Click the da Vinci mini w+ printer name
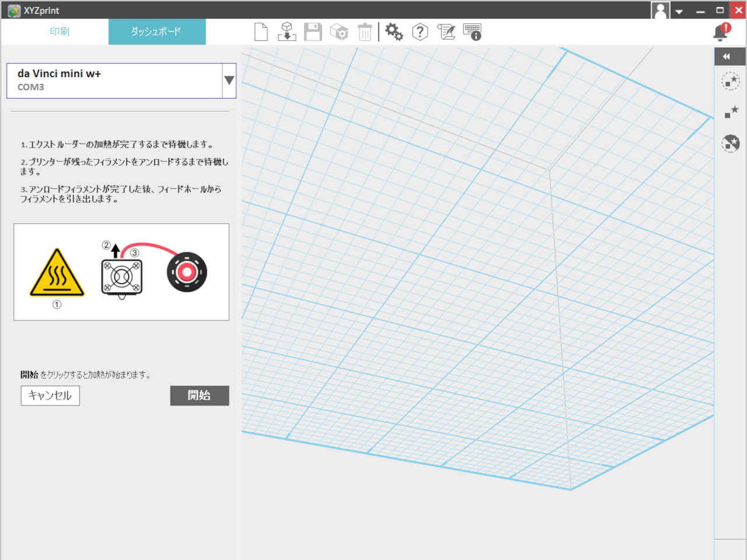Viewport: 747px width, 560px height. [59, 73]
